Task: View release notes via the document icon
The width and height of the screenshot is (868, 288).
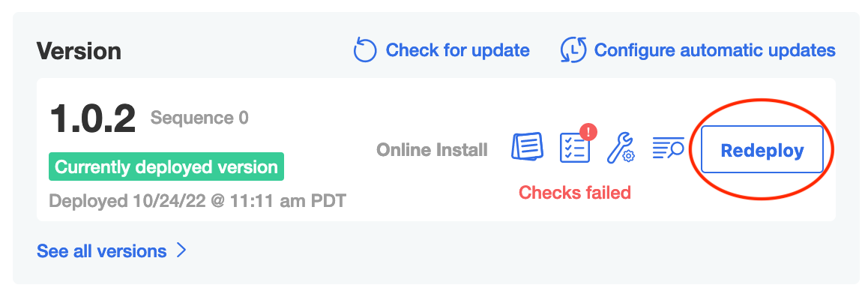Action: click(x=526, y=148)
